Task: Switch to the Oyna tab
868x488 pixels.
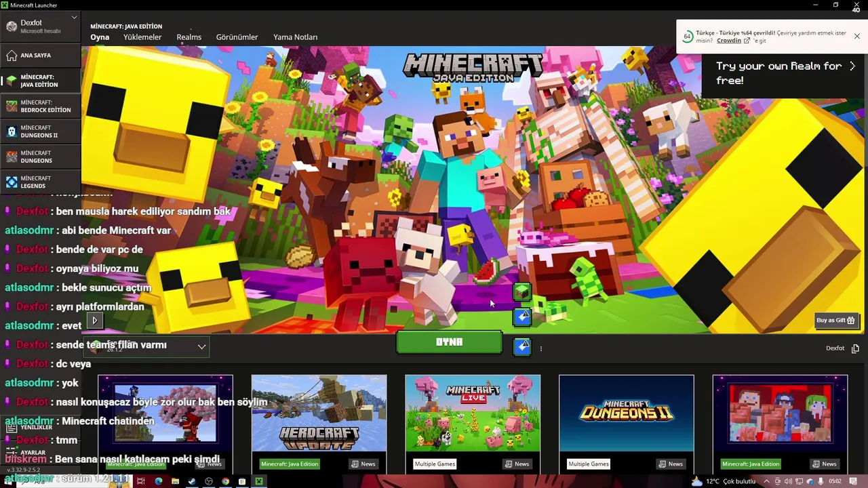Action: 100,37
